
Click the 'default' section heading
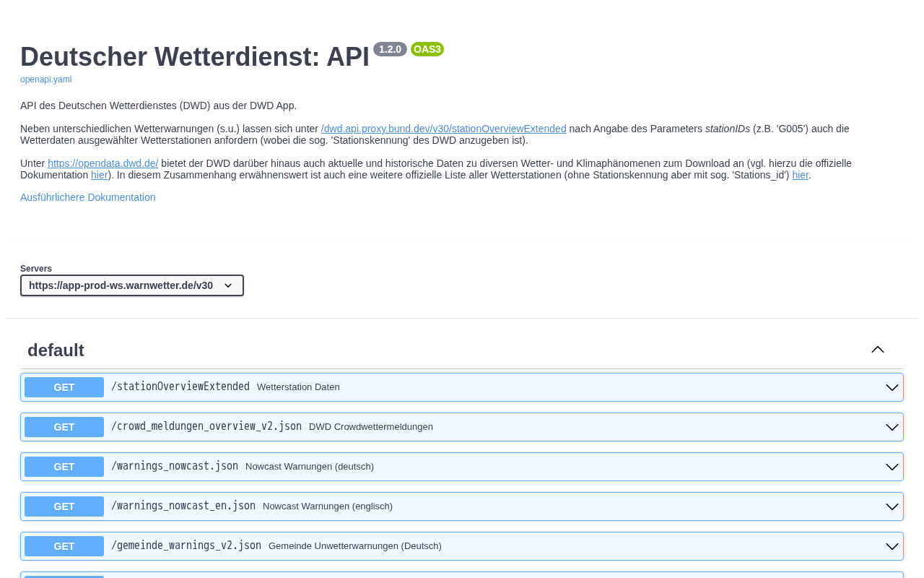coord(56,350)
